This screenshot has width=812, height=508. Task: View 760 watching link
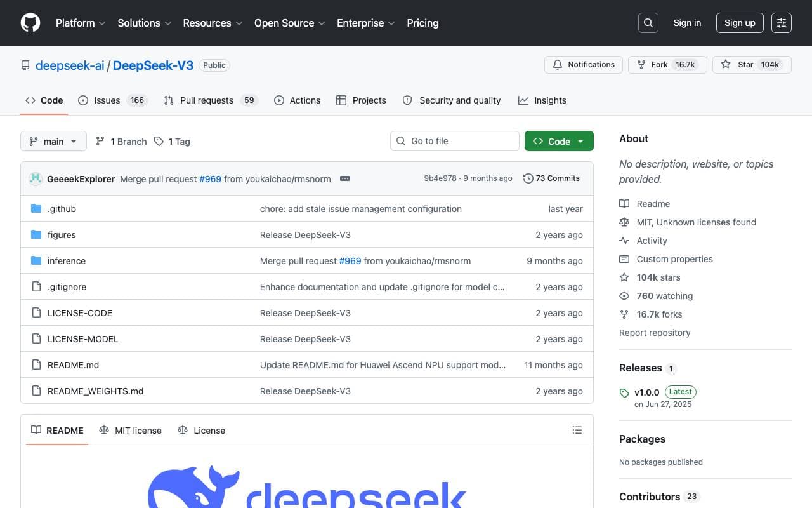(657, 296)
